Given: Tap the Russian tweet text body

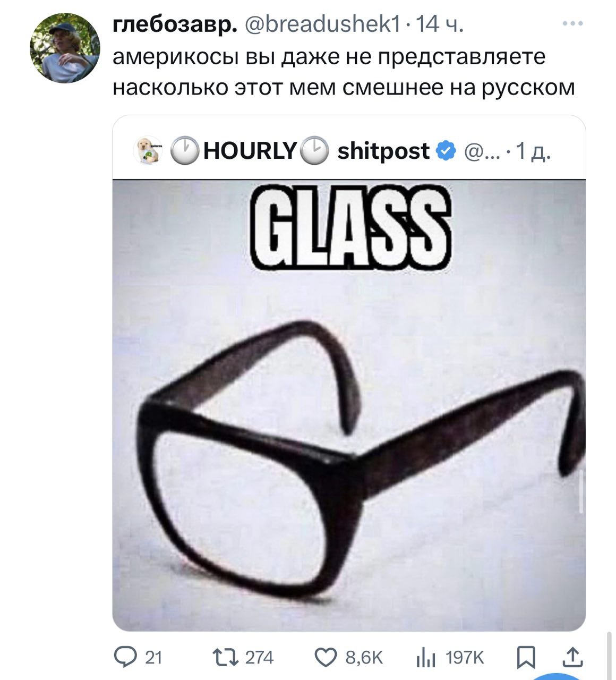Looking at the screenshot, I should 344,71.
